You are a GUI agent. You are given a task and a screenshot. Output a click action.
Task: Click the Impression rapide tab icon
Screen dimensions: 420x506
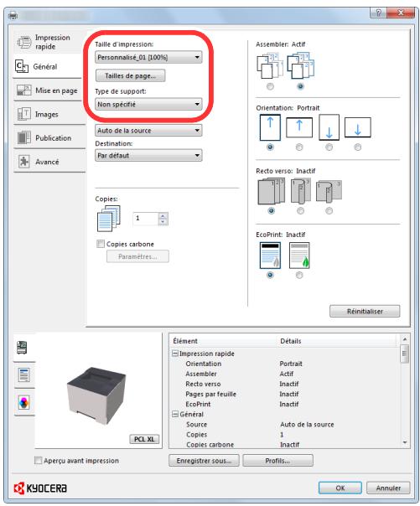click(x=23, y=42)
